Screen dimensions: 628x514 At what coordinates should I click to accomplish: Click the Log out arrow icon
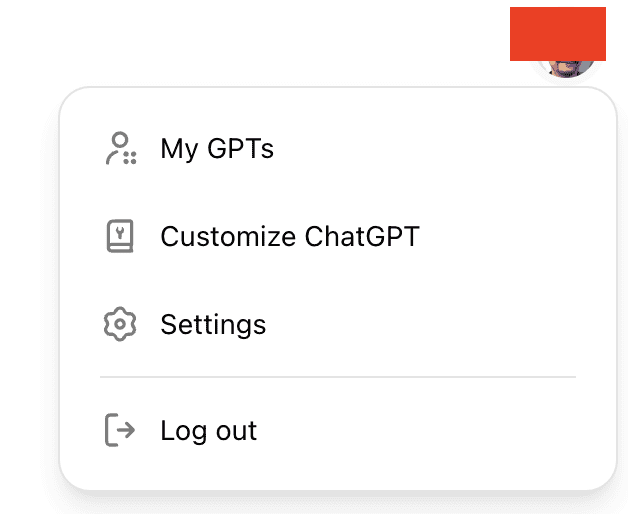tap(120, 430)
